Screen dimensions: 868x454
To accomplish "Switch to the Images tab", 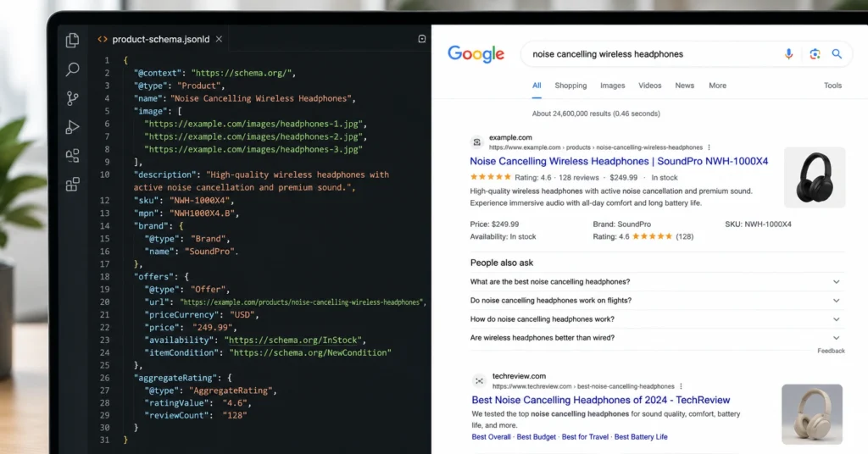I will 613,86.
